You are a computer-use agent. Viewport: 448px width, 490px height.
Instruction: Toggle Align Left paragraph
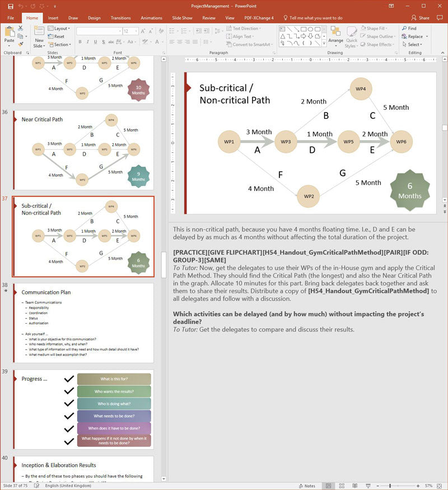172,41
